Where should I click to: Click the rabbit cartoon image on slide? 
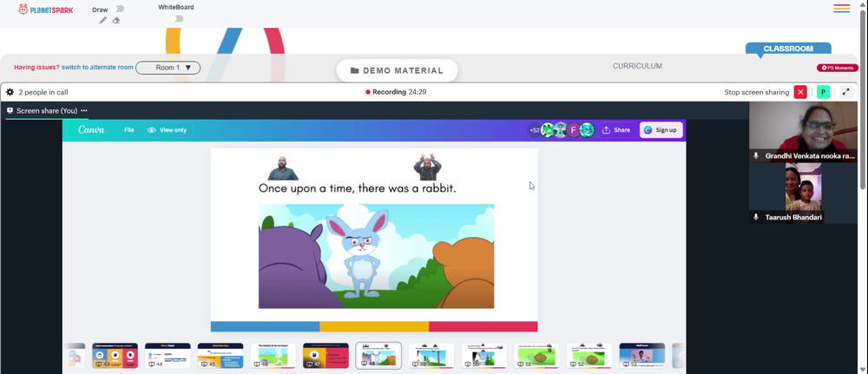pyautogui.click(x=376, y=256)
